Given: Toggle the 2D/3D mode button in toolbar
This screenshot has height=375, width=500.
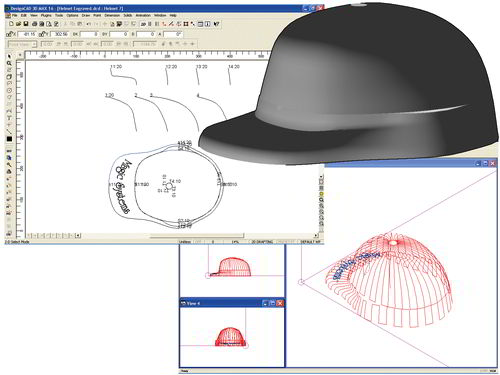Looking at the screenshot, I should pos(143,24).
